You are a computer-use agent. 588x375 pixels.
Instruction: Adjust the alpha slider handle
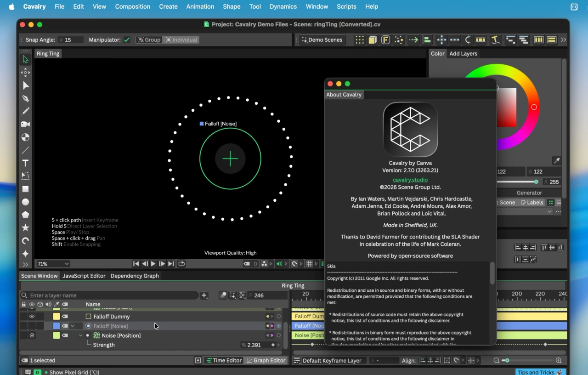tap(536, 182)
